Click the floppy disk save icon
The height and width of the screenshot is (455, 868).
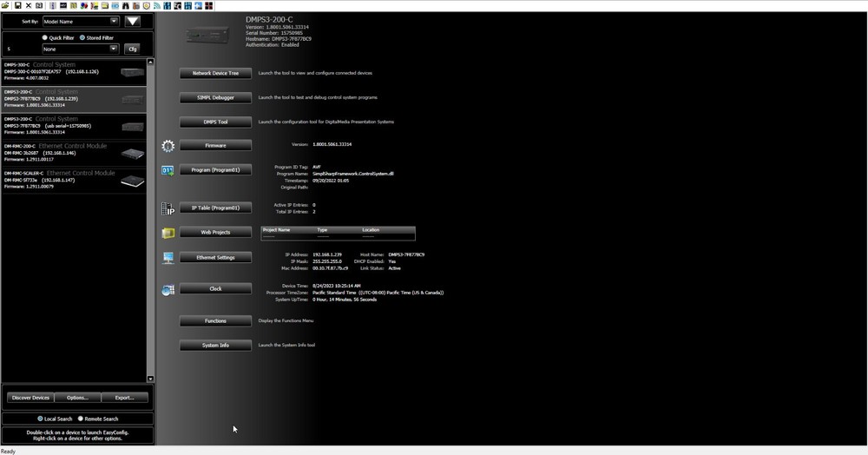coord(17,5)
